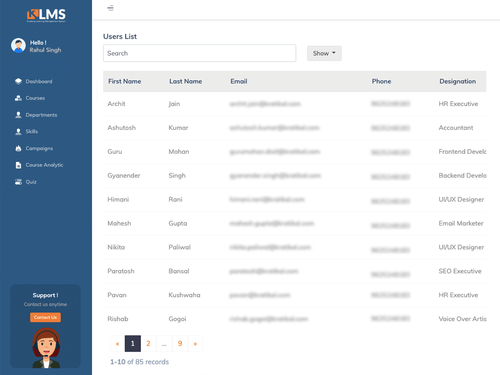This screenshot has height=375, width=500.
Task: Click last name Paliwal
Action: pyautogui.click(x=179, y=247)
